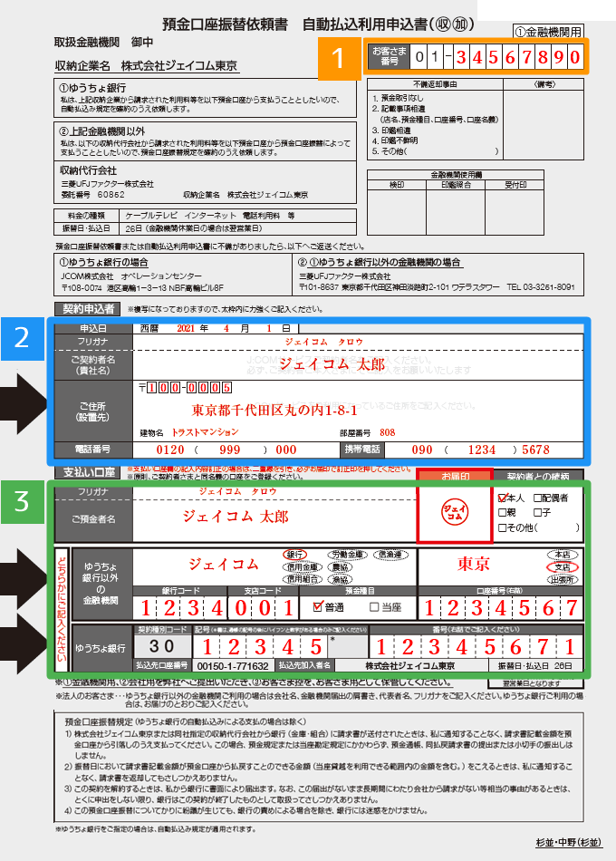616x861 pixels.
Task: Click the ご預金者名 account holder field
Action: pyautogui.click(x=274, y=519)
